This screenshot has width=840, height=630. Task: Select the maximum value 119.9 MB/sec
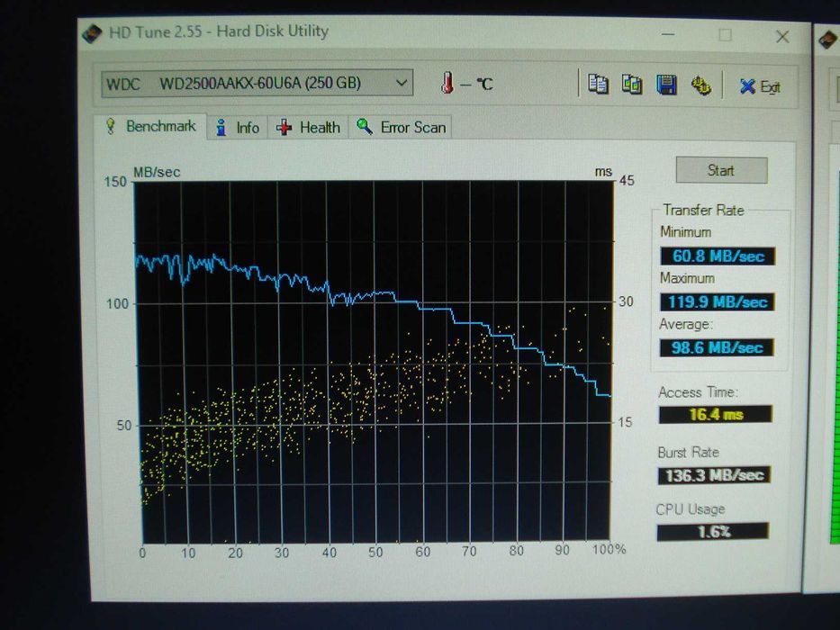pyautogui.click(x=718, y=301)
